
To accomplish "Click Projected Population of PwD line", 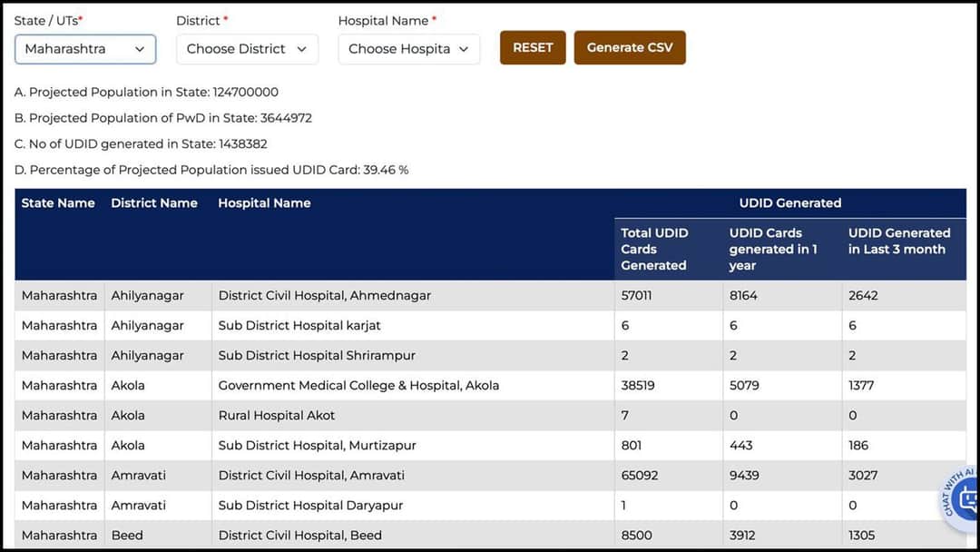I will click(x=163, y=118).
